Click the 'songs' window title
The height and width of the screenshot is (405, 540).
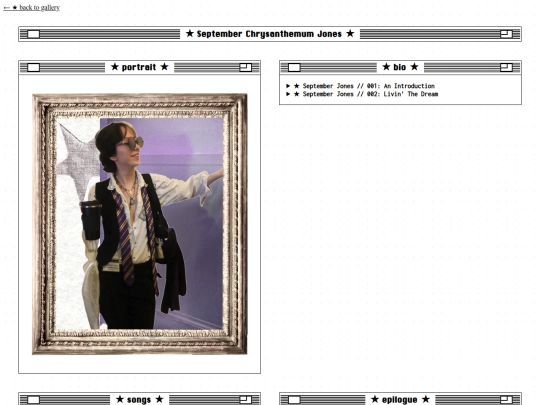pyautogui.click(x=139, y=399)
